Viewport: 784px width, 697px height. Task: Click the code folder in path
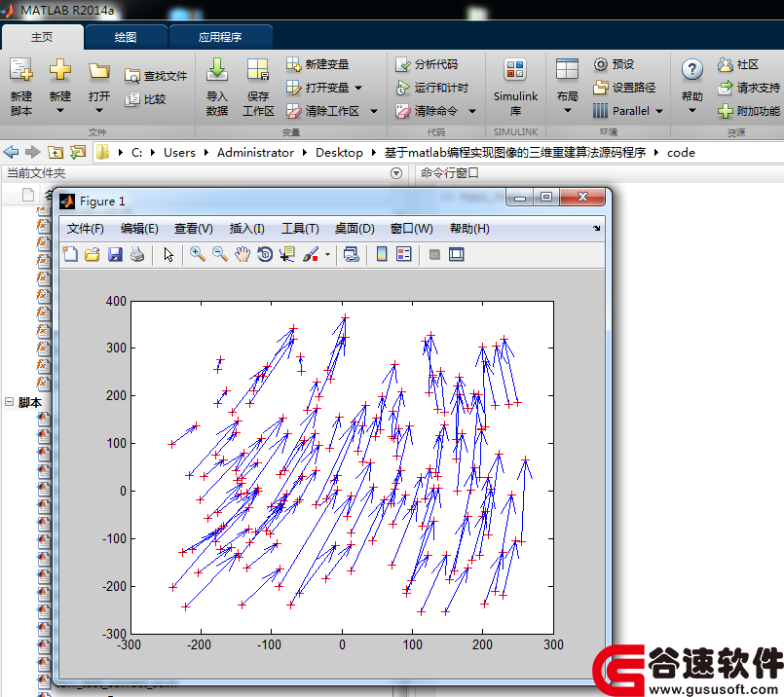(x=681, y=153)
